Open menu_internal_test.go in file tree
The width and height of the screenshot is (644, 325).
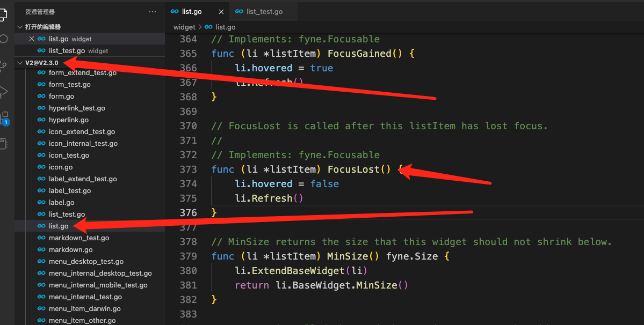[85, 297]
